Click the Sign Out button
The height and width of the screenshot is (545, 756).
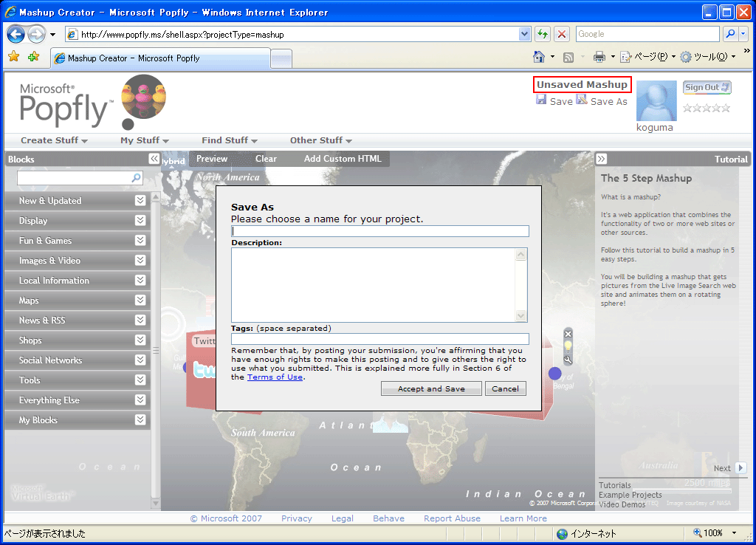tap(707, 87)
